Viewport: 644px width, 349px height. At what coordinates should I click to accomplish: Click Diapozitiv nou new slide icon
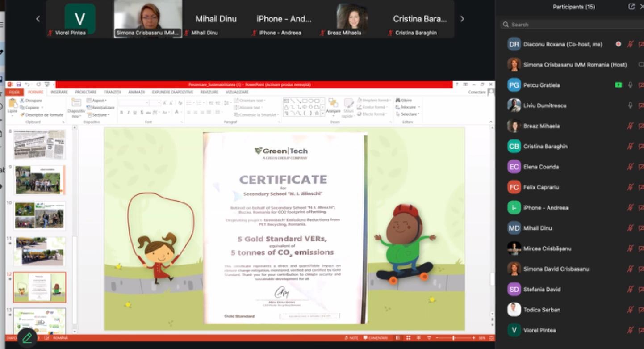(76, 105)
